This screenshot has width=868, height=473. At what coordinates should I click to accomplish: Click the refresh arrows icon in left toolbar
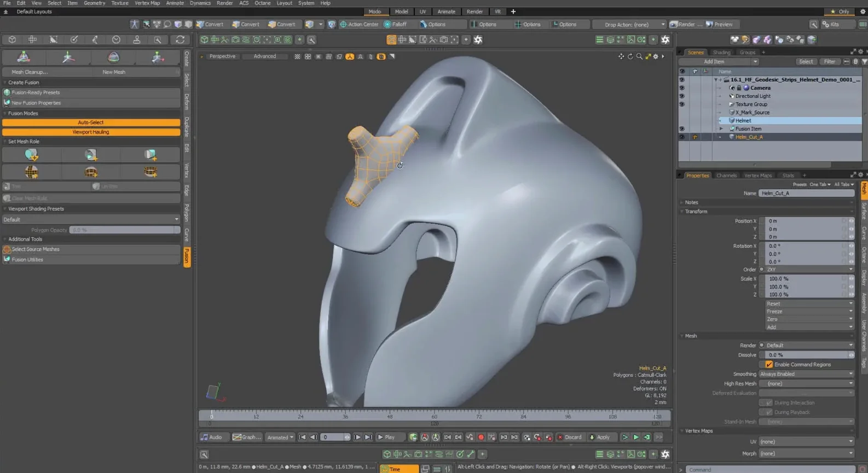coord(180,39)
